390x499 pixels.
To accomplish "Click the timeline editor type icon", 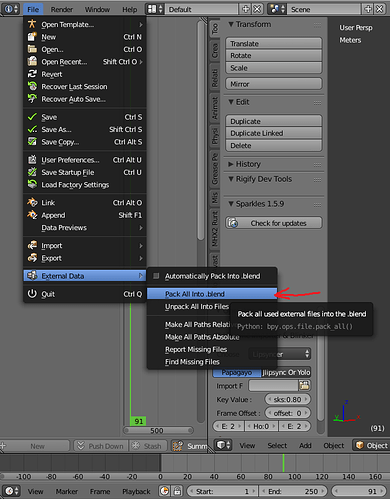I will [12, 491].
